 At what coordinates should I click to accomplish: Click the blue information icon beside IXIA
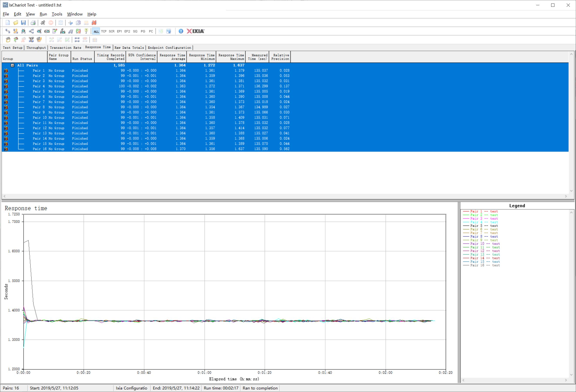click(181, 31)
